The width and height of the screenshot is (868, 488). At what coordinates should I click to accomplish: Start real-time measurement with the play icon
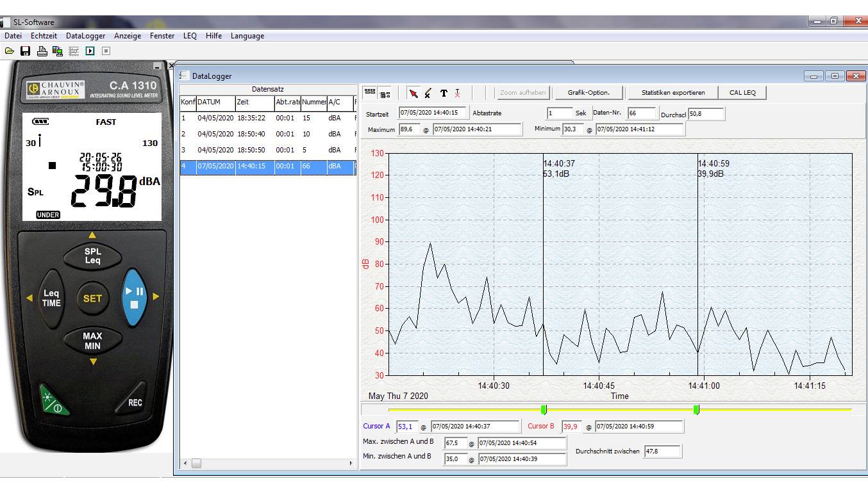pos(89,51)
